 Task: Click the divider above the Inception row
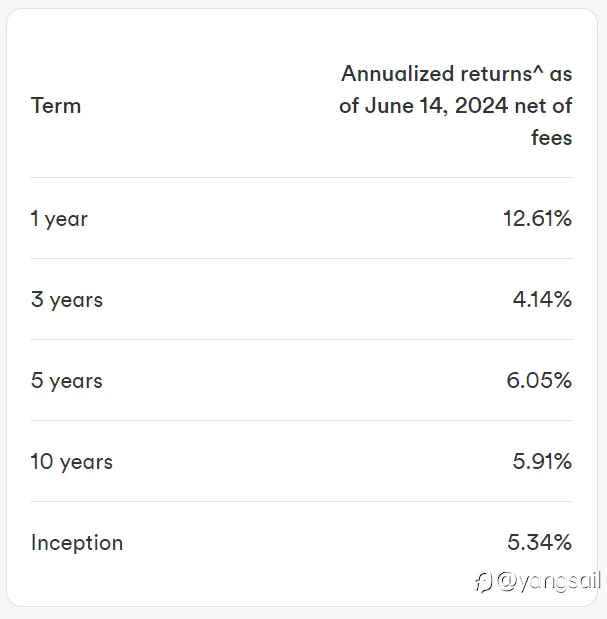(302, 502)
